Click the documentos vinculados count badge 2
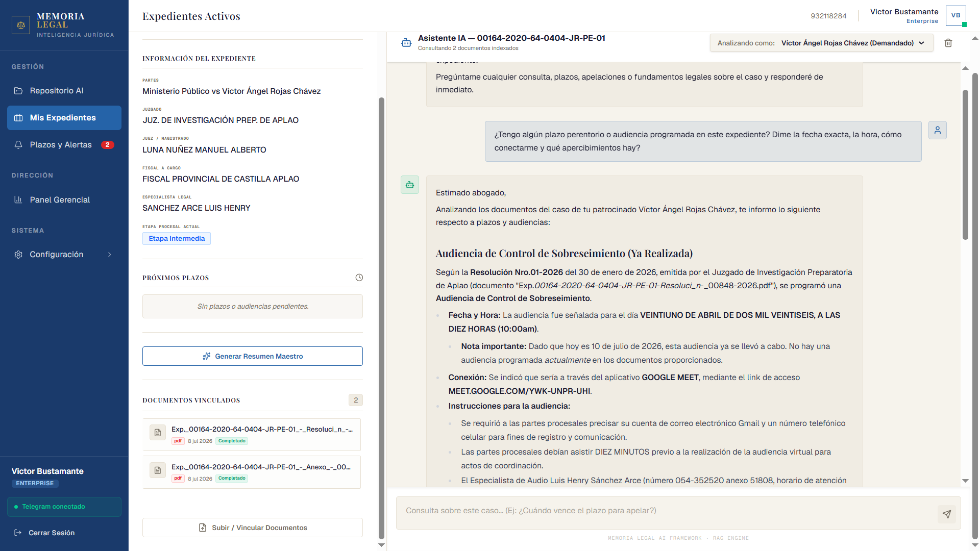Image resolution: width=980 pixels, height=551 pixels. click(356, 400)
